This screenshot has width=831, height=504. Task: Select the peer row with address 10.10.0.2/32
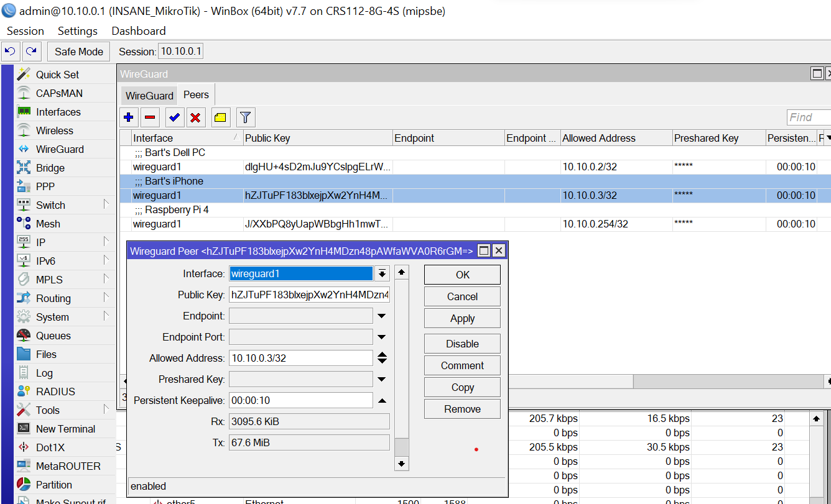click(x=475, y=167)
